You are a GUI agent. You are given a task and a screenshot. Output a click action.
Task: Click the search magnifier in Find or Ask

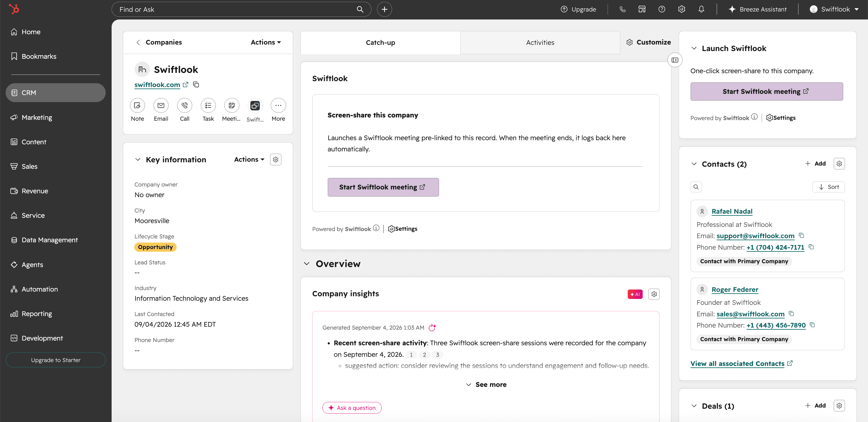(x=360, y=9)
